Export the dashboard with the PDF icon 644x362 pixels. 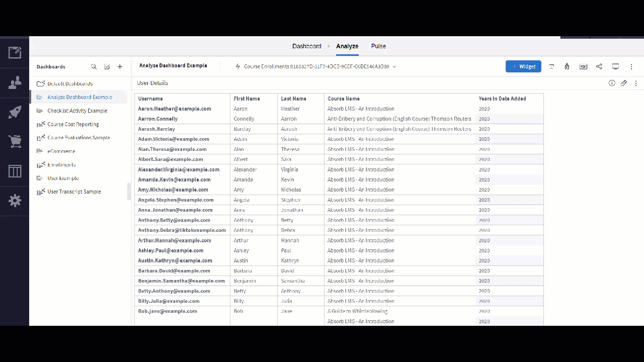coord(583,66)
